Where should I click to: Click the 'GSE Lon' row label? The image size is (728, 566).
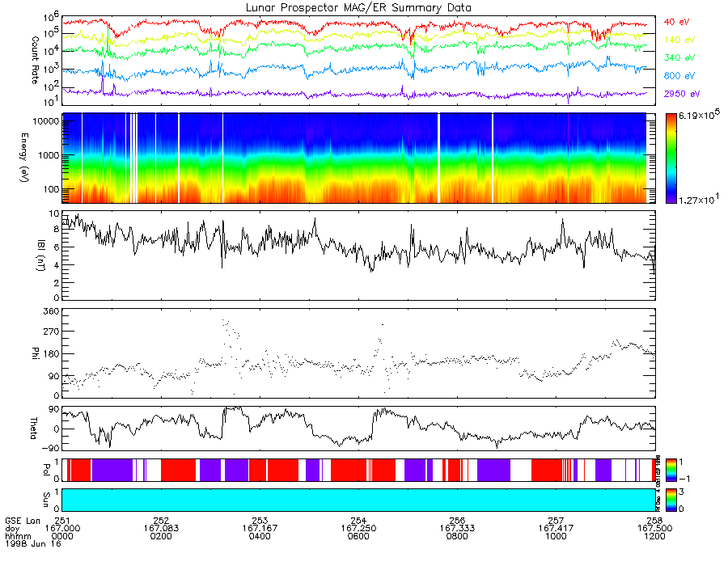23,521
